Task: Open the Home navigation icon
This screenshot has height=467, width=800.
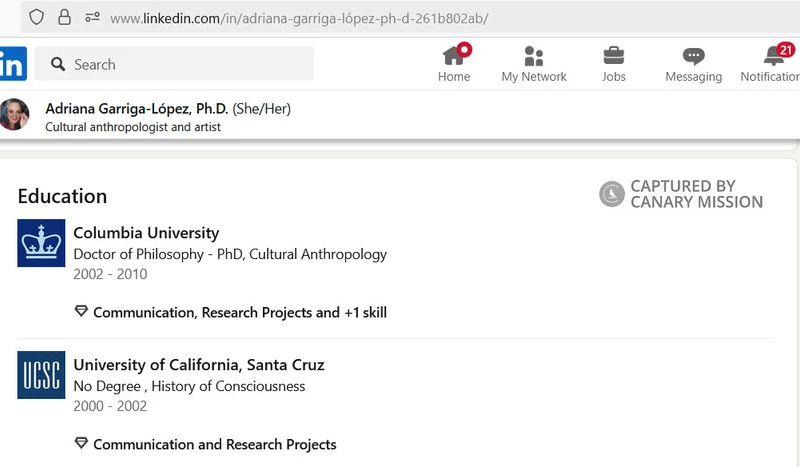Action: pyautogui.click(x=453, y=56)
